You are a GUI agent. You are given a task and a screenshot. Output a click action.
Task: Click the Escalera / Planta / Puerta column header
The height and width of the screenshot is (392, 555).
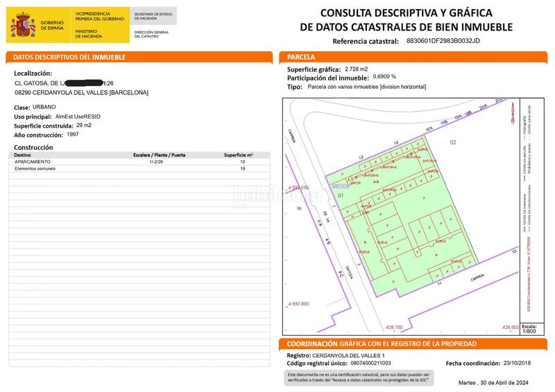[159, 156]
